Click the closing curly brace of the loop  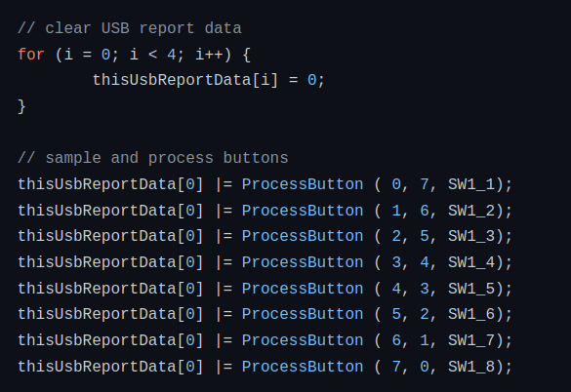tap(21, 106)
